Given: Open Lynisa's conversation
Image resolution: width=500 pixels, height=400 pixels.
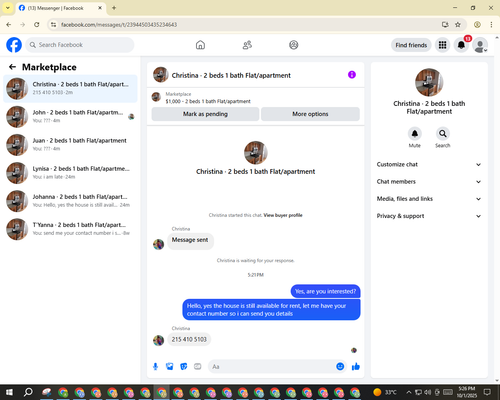Looking at the screenshot, I should [70, 173].
